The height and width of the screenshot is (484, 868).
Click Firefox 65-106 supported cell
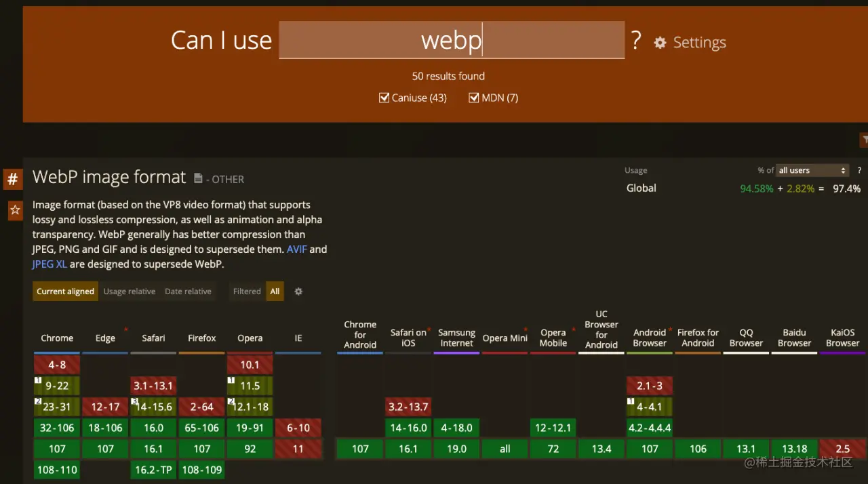point(201,428)
